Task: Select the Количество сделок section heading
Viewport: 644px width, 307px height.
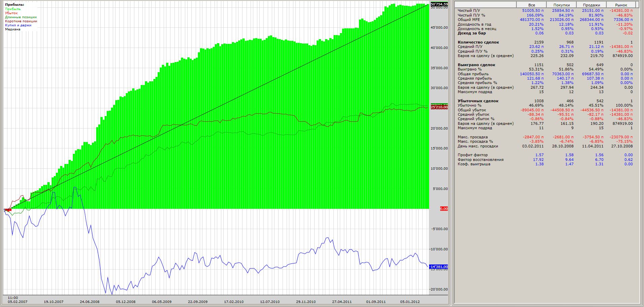Action: point(478,42)
